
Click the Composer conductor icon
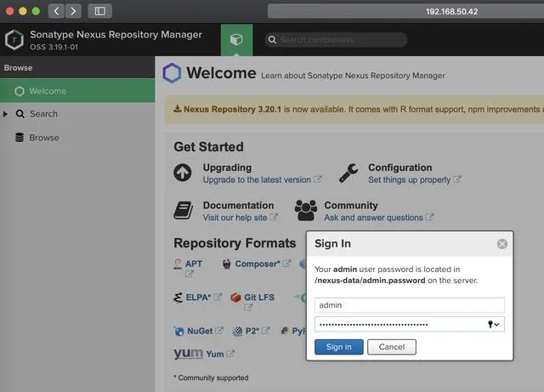(227, 264)
